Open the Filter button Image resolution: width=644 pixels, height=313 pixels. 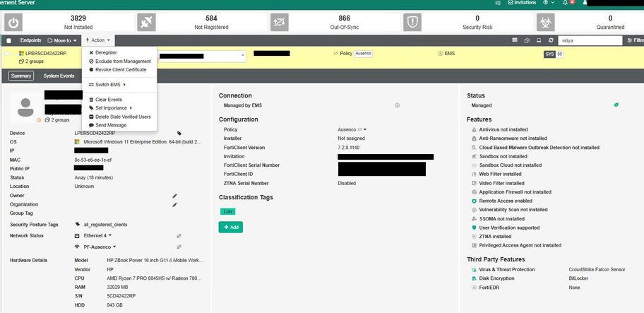(636, 40)
